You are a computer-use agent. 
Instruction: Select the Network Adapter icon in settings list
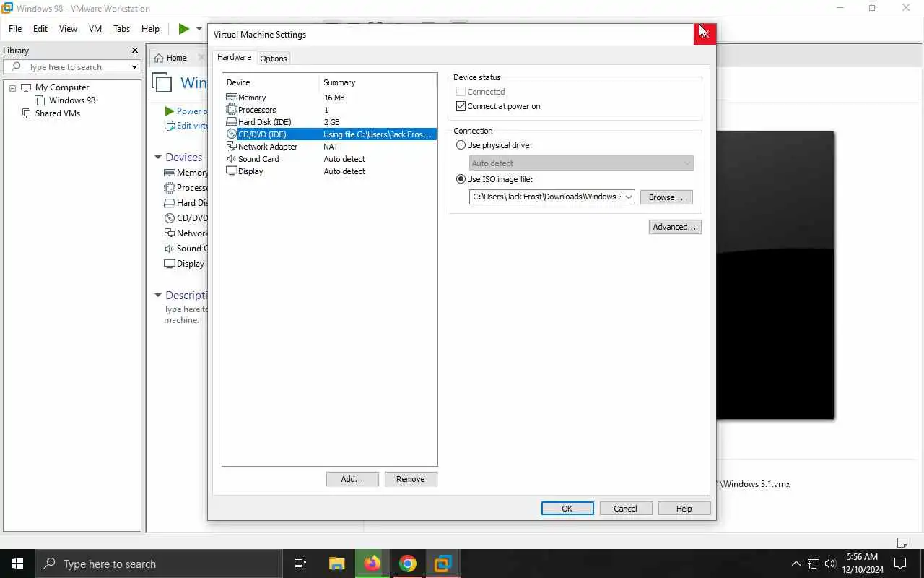[232, 147]
